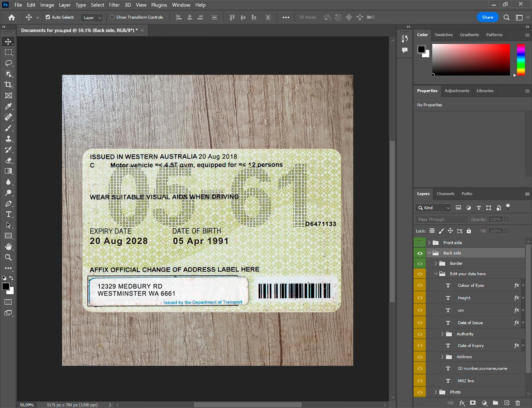Enable Show Transform Controls
The width and height of the screenshot is (532, 408).
tap(112, 17)
